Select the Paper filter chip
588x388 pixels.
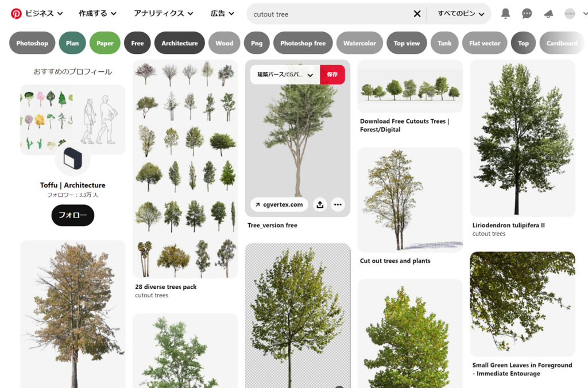coord(105,43)
